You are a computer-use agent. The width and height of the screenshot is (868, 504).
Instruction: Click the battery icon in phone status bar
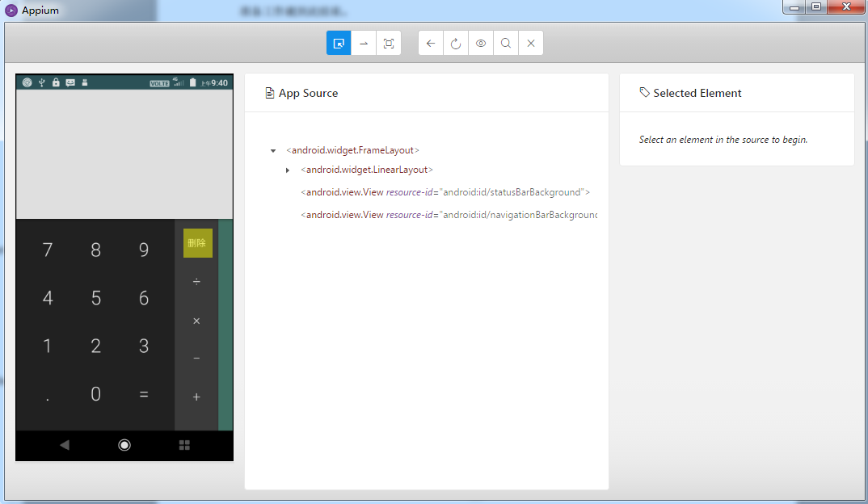(192, 82)
